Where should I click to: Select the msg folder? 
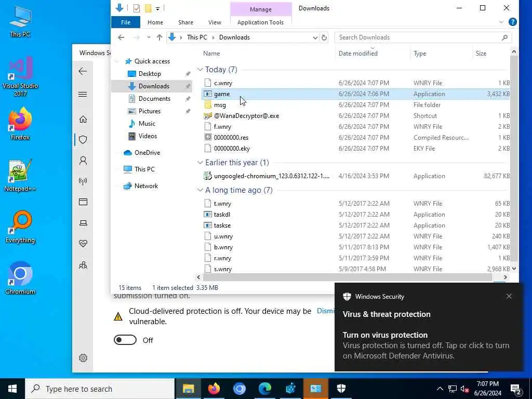(x=220, y=105)
